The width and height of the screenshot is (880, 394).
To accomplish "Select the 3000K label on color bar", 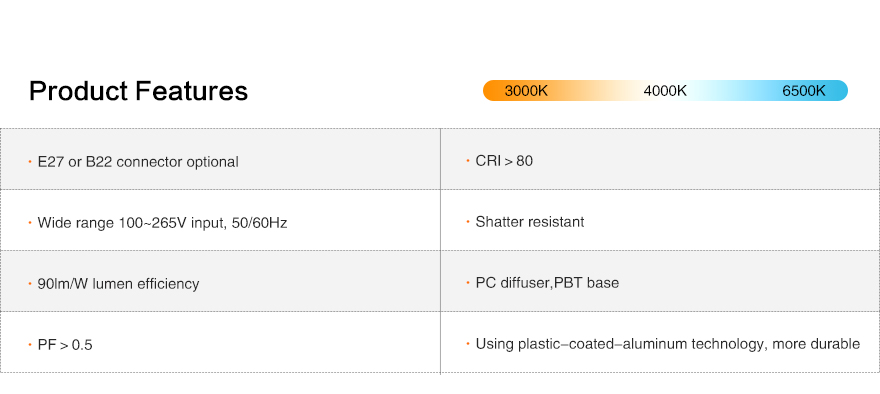I will 526,91.
